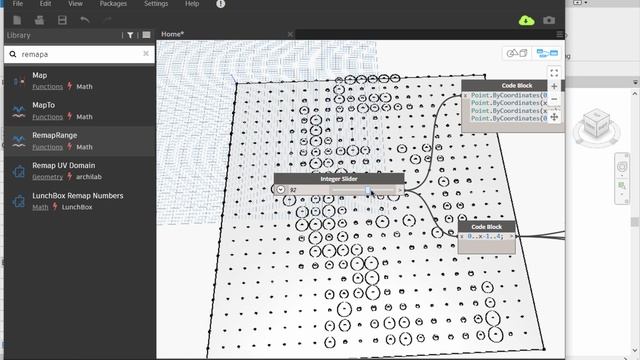Open the Packages menu
The image size is (640, 360).
[x=113, y=4]
